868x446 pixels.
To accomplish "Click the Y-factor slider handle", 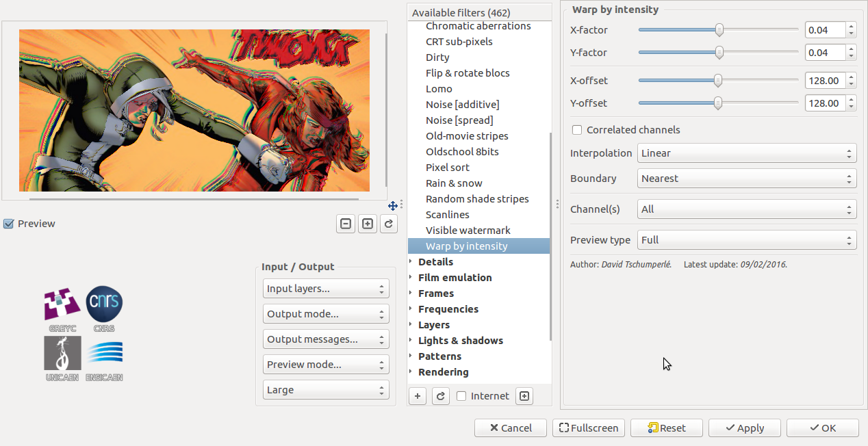I will coord(719,53).
